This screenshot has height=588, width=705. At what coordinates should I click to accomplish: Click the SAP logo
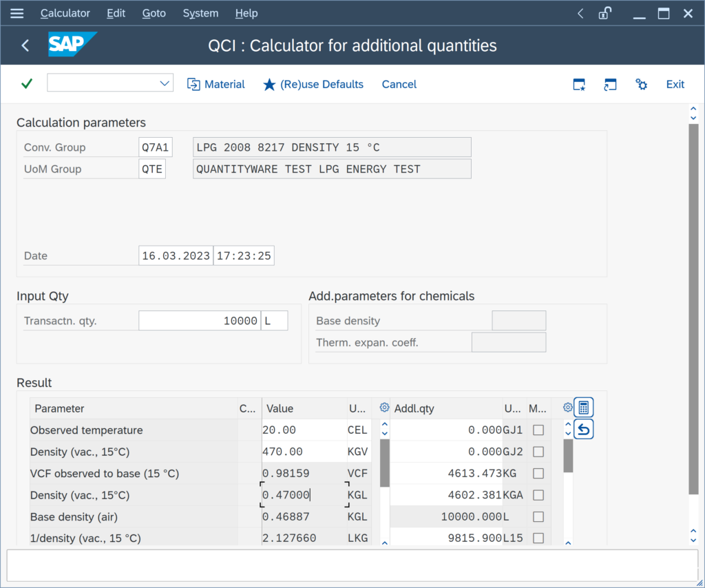click(x=72, y=44)
